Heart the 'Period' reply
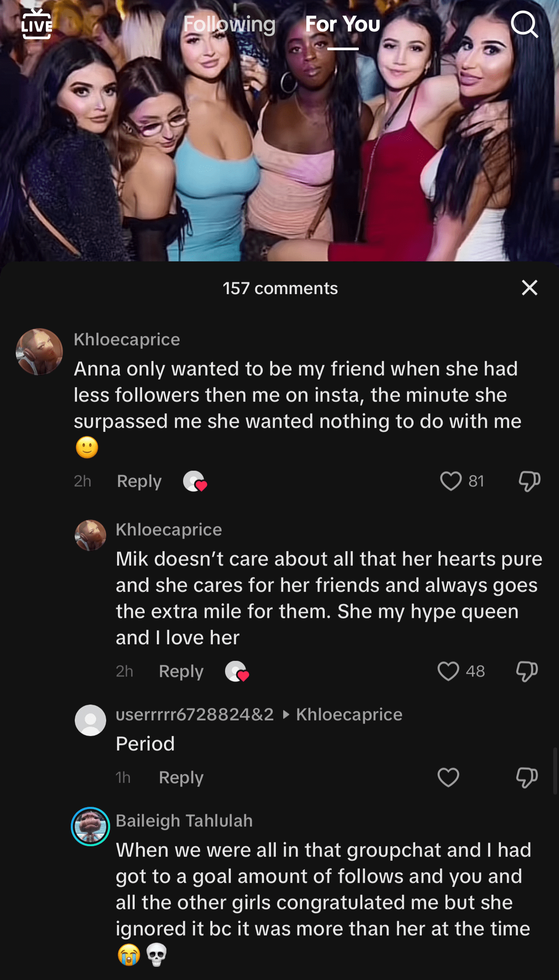 pyautogui.click(x=448, y=778)
